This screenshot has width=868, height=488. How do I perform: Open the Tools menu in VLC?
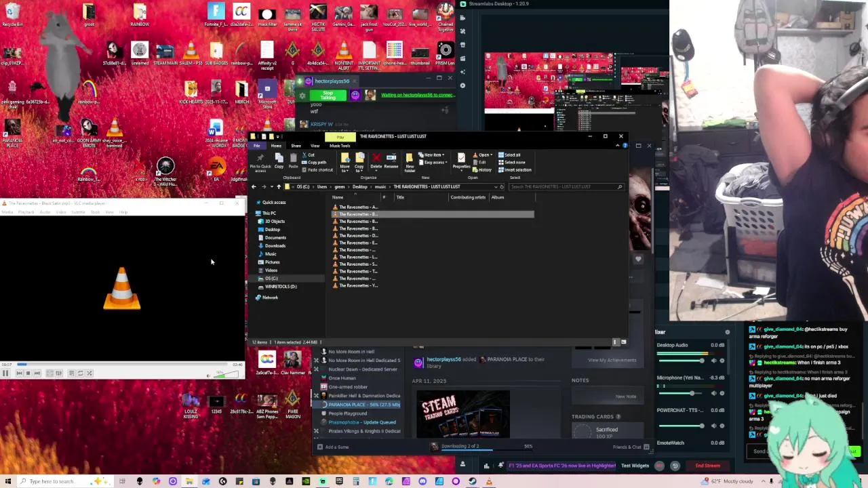(95, 212)
